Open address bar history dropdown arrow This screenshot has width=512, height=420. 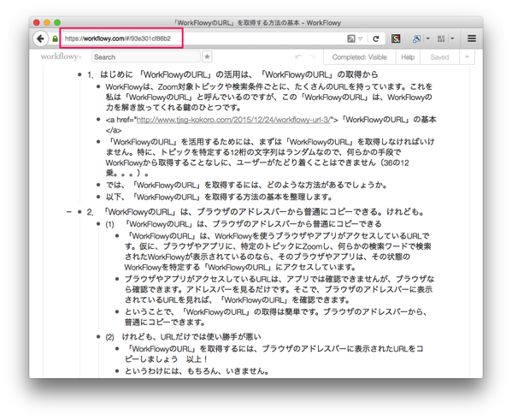coord(361,38)
